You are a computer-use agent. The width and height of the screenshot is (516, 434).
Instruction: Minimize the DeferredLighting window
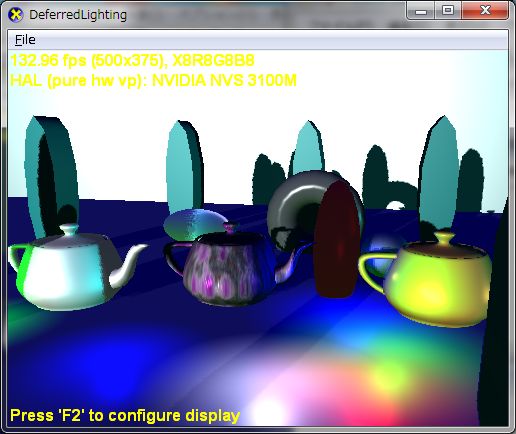(421, 11)
